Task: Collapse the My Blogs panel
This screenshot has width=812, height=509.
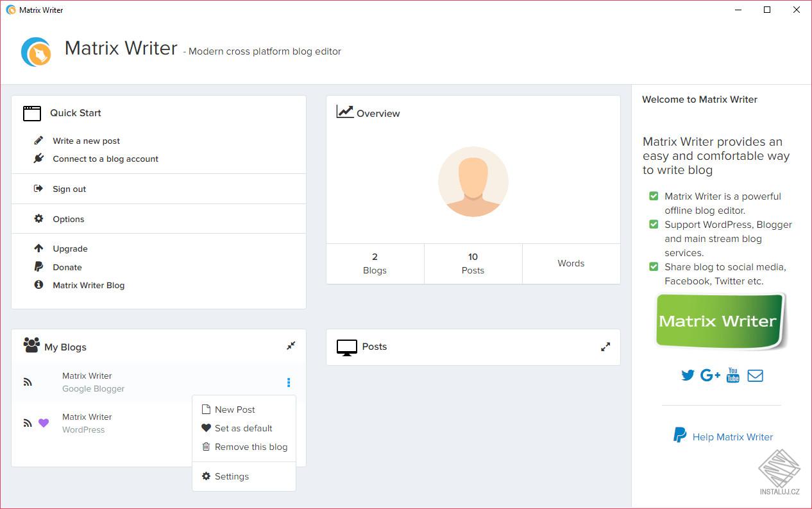Action: (291, 346)
